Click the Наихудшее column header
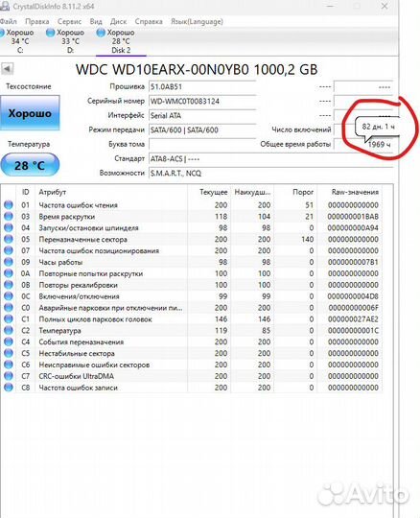The height and width of the screenshot is (518, 420). (252, 192)
